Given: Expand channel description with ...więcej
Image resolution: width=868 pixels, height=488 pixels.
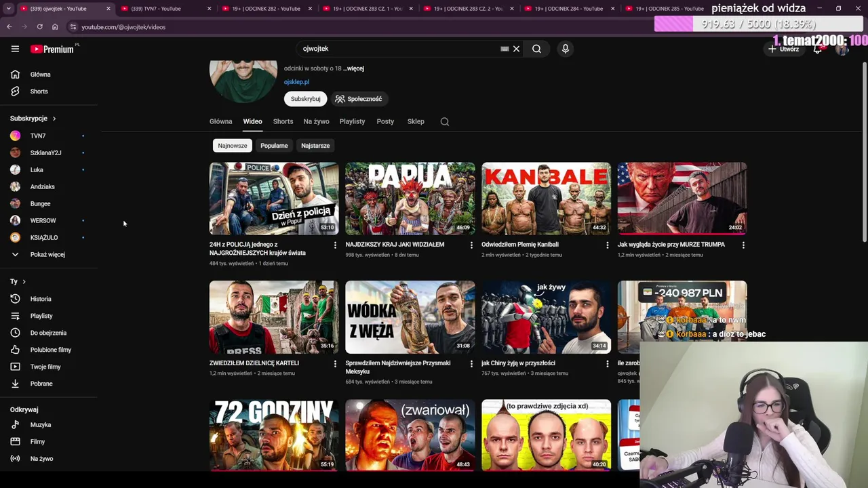Looking at the screenshot, I should point(353,68).
